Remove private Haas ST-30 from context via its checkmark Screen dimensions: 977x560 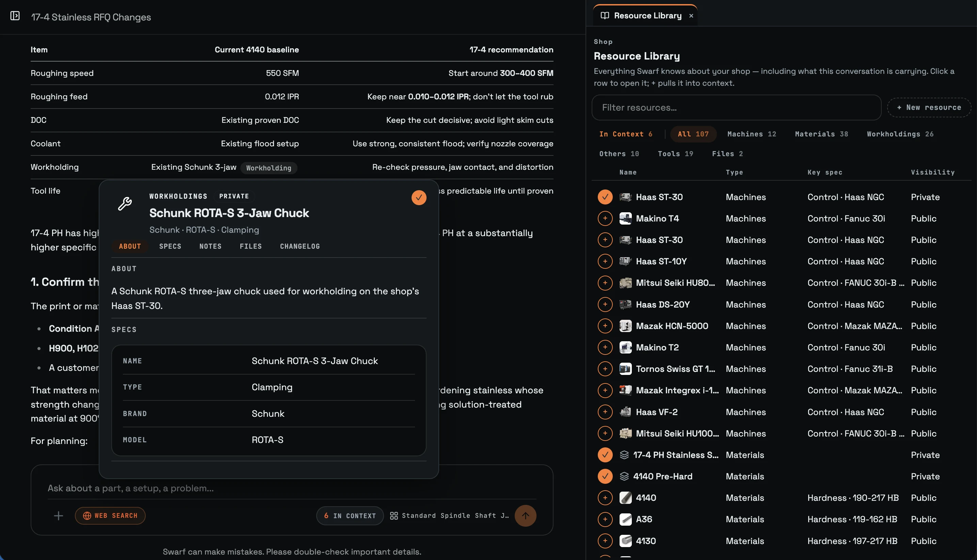tap(605, 197)
